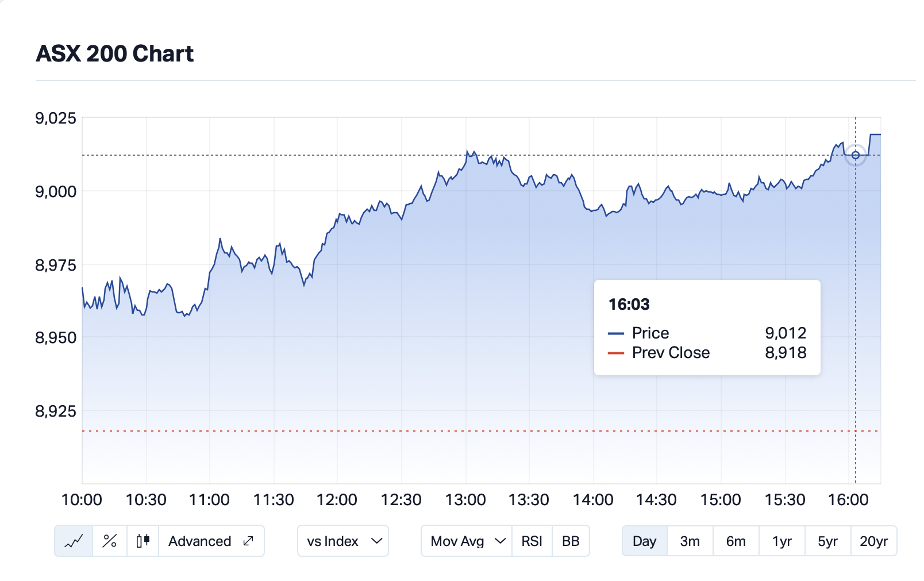The image size is (924, 581).
Task: Click the external link arrow next to Advanced
Action: 247,541
